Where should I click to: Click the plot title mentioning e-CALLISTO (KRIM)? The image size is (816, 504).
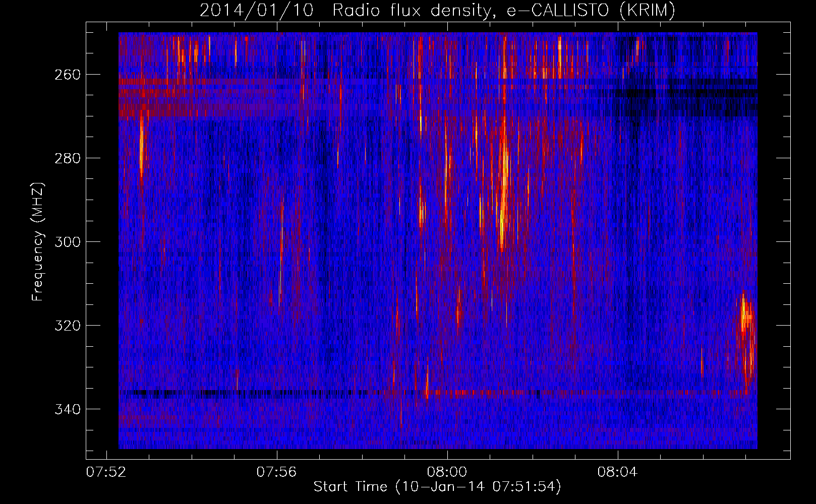pyautogui.click(x=437, y=10)
